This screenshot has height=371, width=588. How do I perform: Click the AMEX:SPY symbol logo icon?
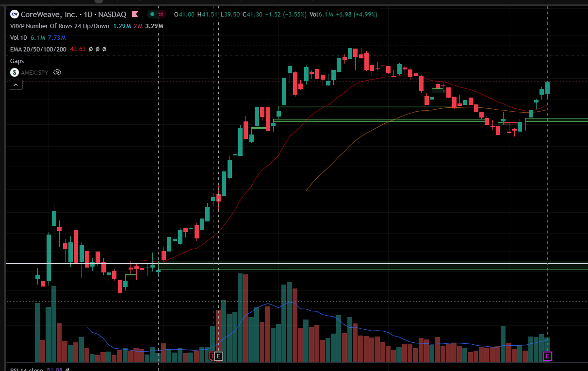[15, 72]
